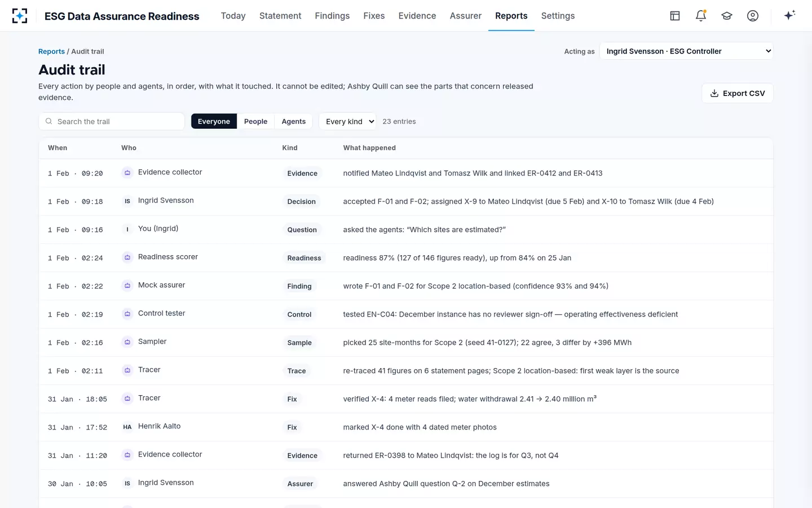Click 'tested EN-C04' control entry text
The width and height of the screenshot is (812, 508).
coord(510,314)
